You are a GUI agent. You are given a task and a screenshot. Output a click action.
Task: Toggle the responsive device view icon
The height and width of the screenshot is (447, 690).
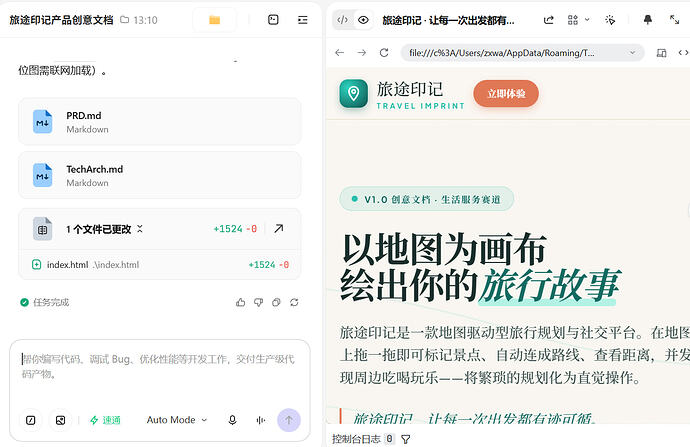tap(661, 53)
